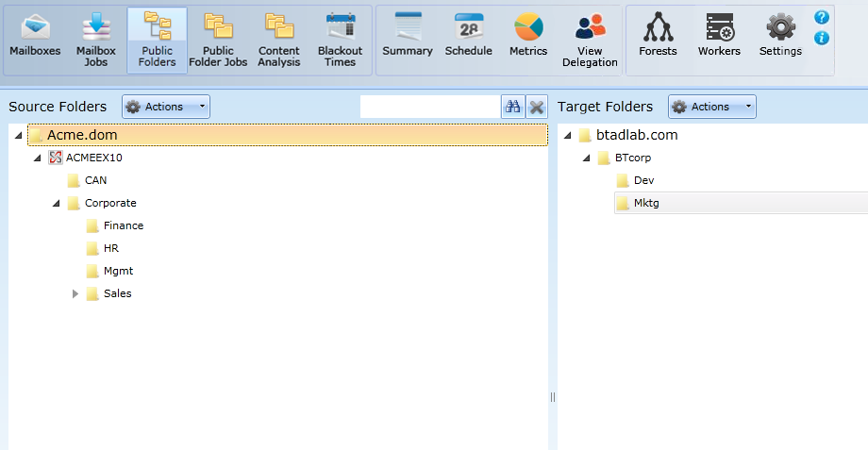Select the Corporate source folder
The width and height of the screenshot is (868, 450).
tap(110, 203)
